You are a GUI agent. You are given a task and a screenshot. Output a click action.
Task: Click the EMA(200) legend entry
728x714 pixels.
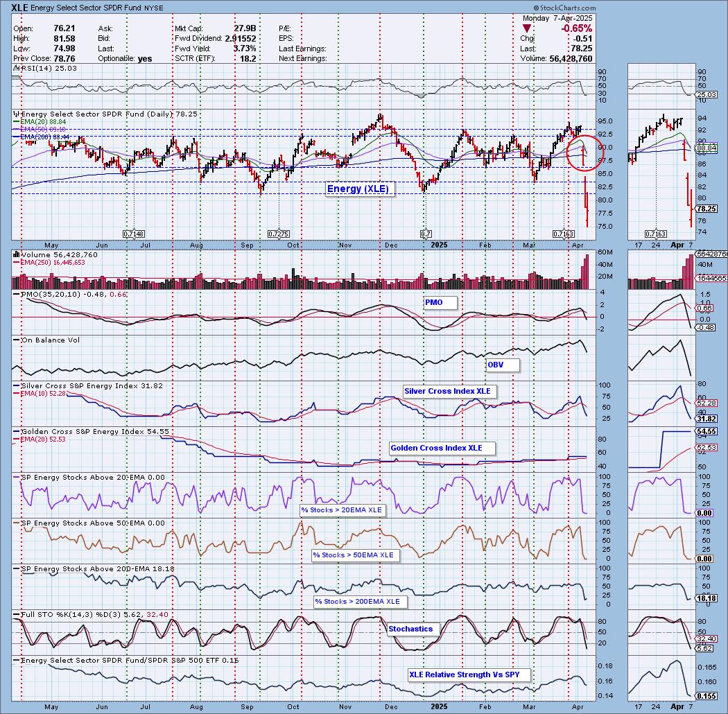coord(42,137)
